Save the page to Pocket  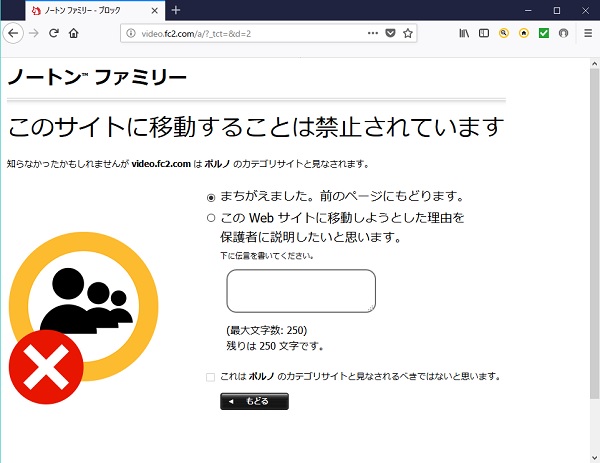tap(390, 33)
